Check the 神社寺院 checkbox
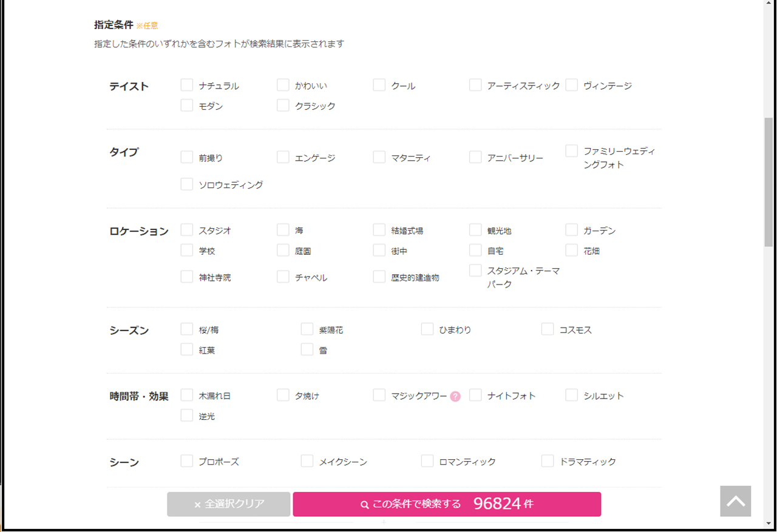777x532 pixels. (x=187, y=277)
